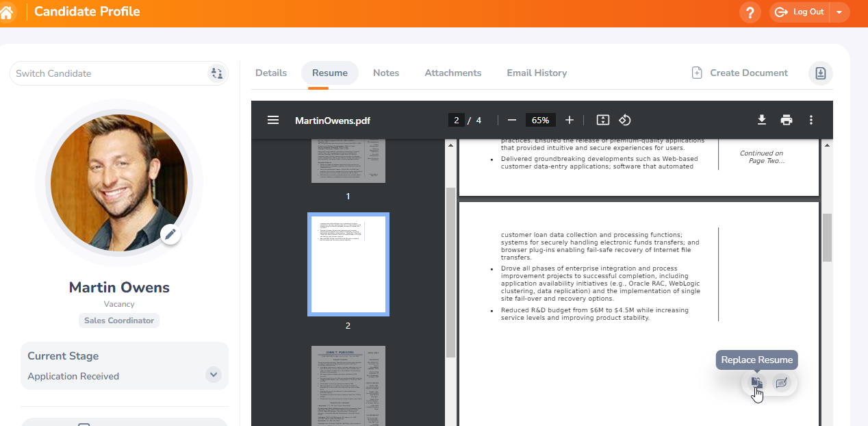868x426 pixels.
Task: Rotate the resume document
Action: coord(625,120)
